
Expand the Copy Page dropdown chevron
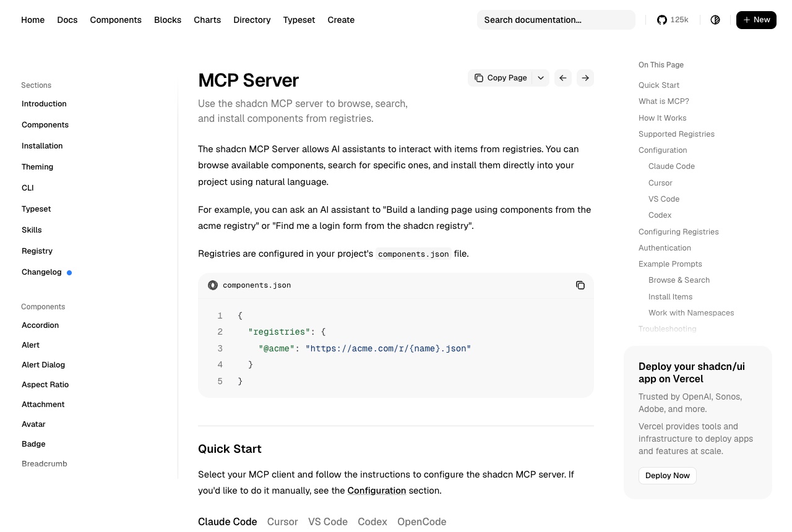click(541, 78)
